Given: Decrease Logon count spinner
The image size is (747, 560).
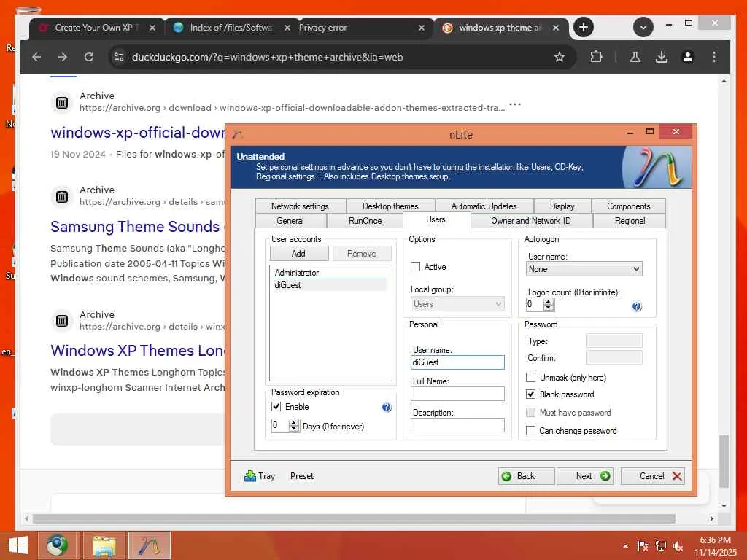Looking at the screenshot, I should tap(549, 308).
